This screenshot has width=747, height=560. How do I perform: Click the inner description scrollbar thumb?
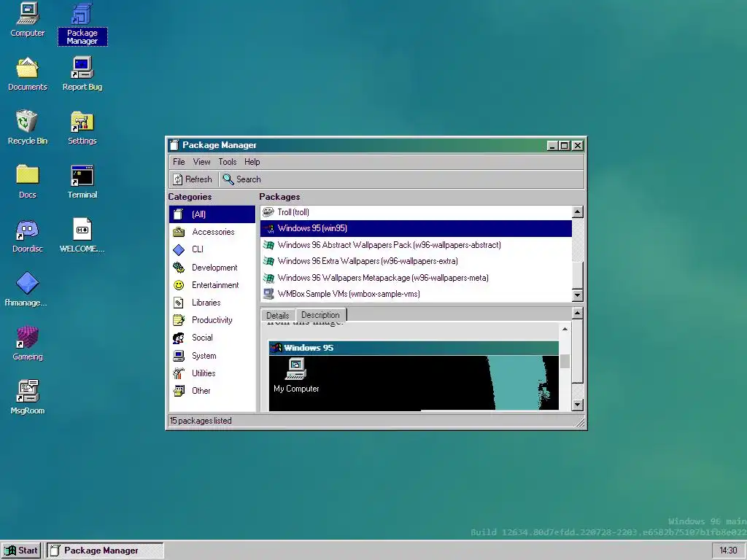point(565,362)
